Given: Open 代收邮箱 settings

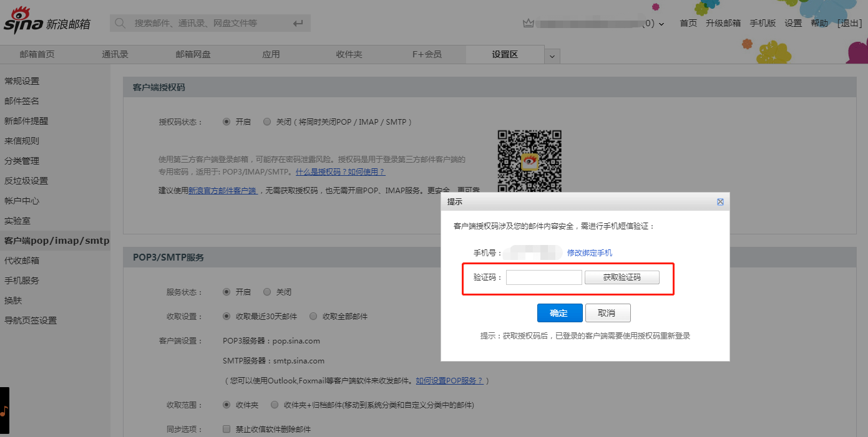Looking at the screenshot, I should [x=22, y=261].
